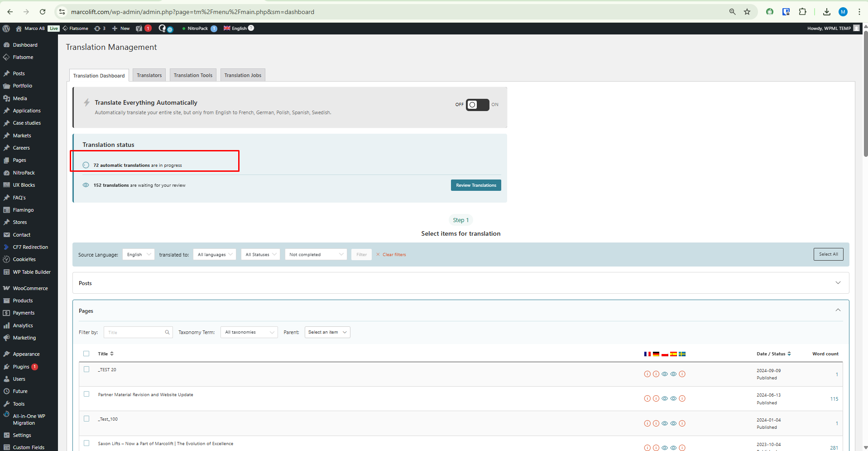Open the Not completed dropdown
This screenshot has height=451, width=868.
(x=316, y=254)
